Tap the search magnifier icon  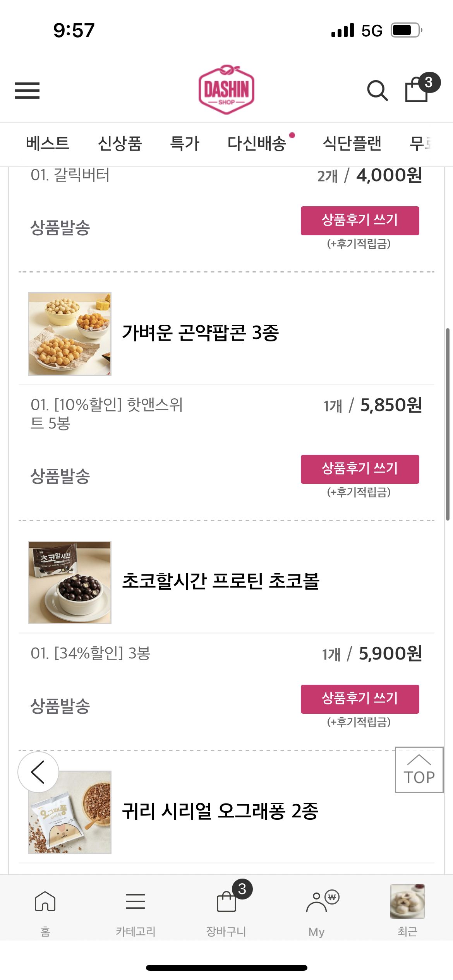[x=377, y=91]
